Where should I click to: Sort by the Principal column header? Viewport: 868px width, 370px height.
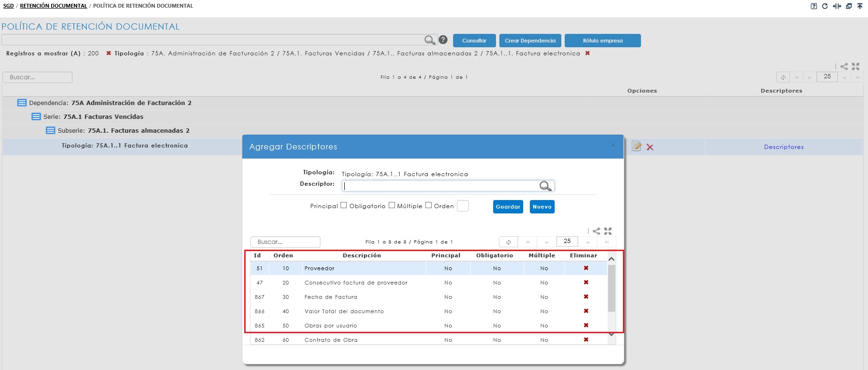click(445, 255)
